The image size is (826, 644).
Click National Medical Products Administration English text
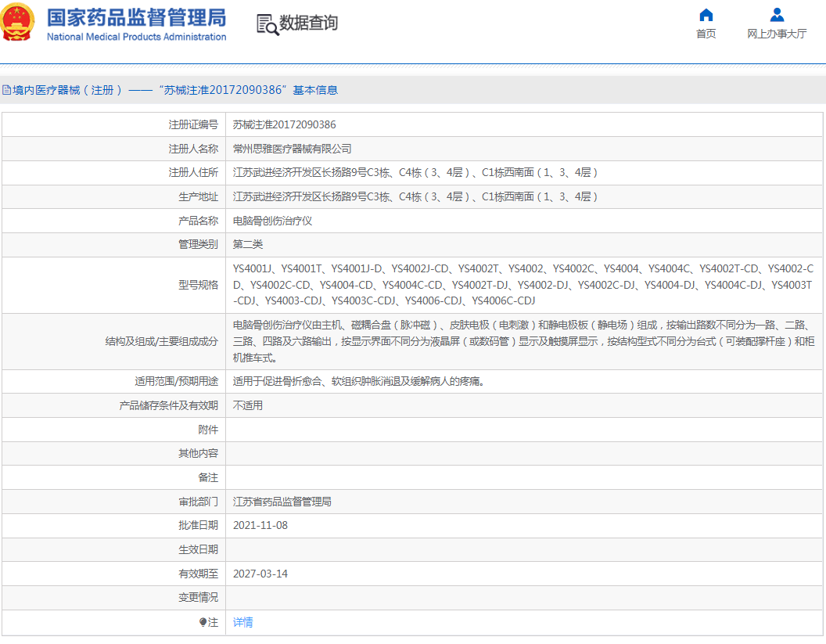pyautogui.click(x=136, y=37)
